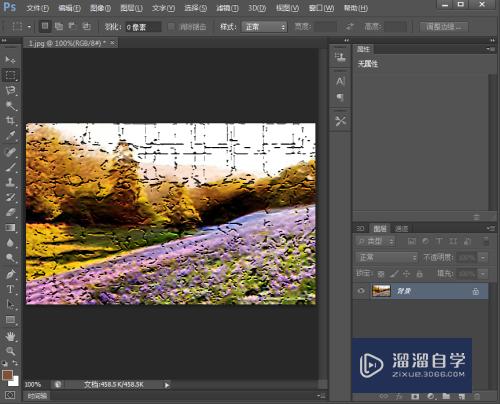Image resolution: width=500 pixels, height=404 pixels.
Task: Click the 时间轴 timeline panel tab
Action: 37,396
